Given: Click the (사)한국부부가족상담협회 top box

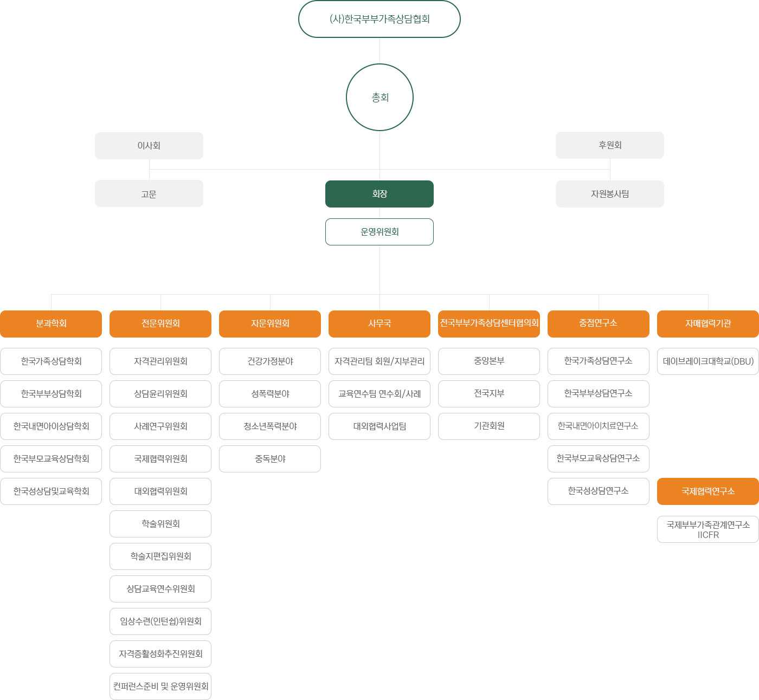Looking at the screenshot, I should pyautogui.click(x=379, y=19).
